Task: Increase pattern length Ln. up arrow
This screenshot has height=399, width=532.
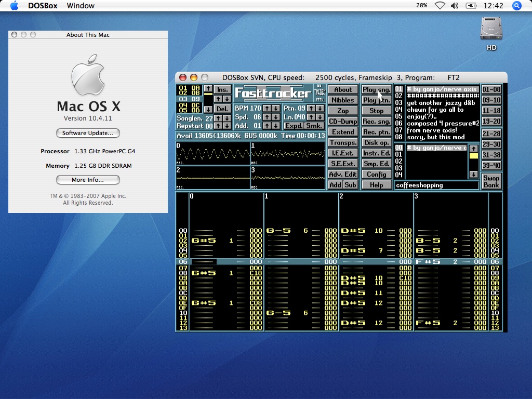Action: tap(311, 117)
